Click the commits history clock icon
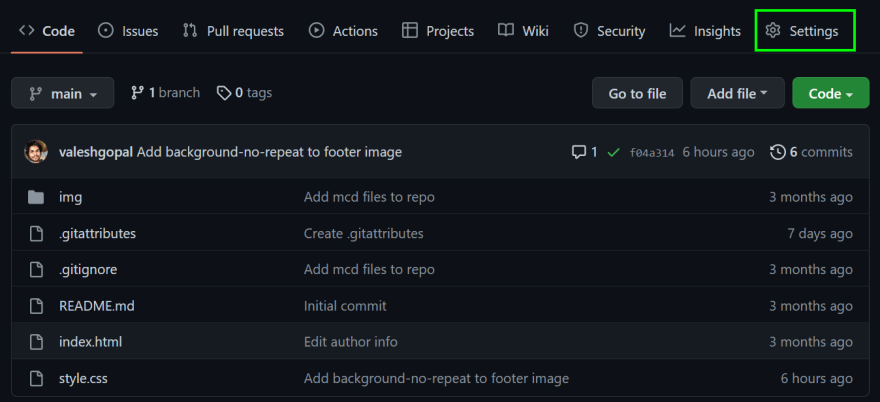Screen dimensions: 880x402 coord(777,152)
